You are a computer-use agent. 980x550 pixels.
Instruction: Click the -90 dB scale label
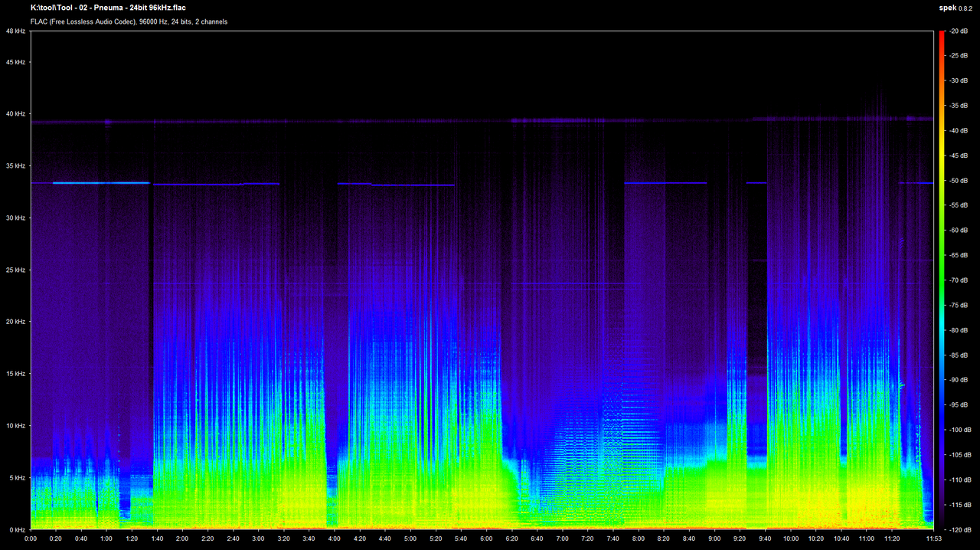pos(960,380)
